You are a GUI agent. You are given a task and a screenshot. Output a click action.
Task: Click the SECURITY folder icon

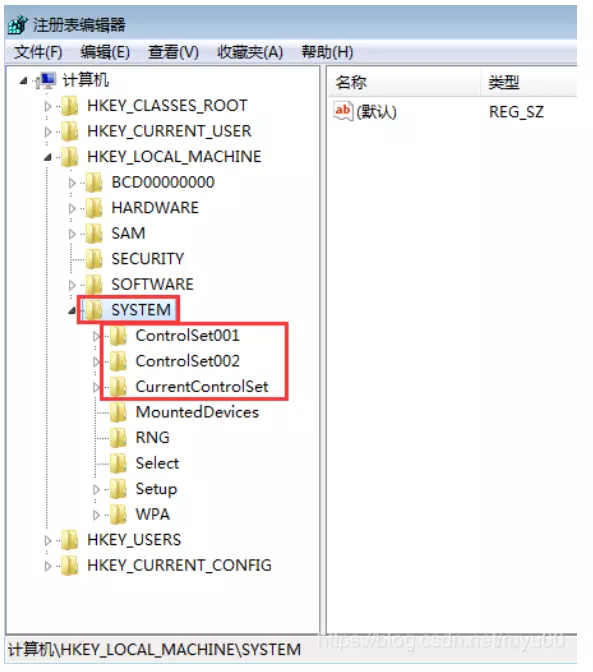94,259
